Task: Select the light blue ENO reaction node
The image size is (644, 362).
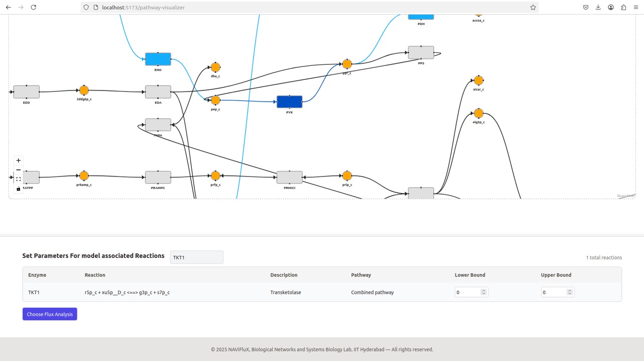Action: [158, 59]
